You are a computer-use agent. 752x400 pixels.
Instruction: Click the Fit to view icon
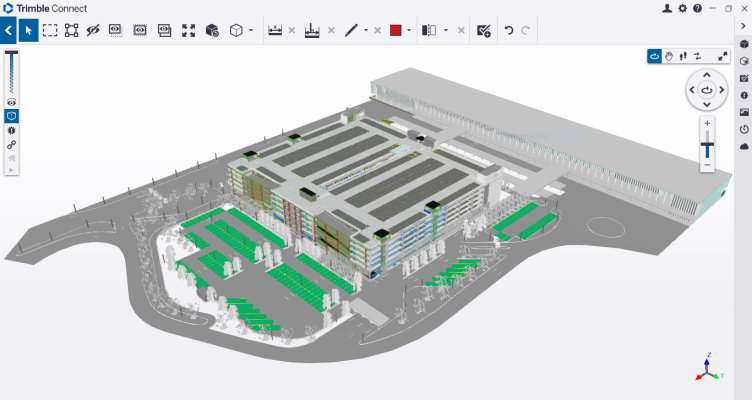(x=189, y=31)
